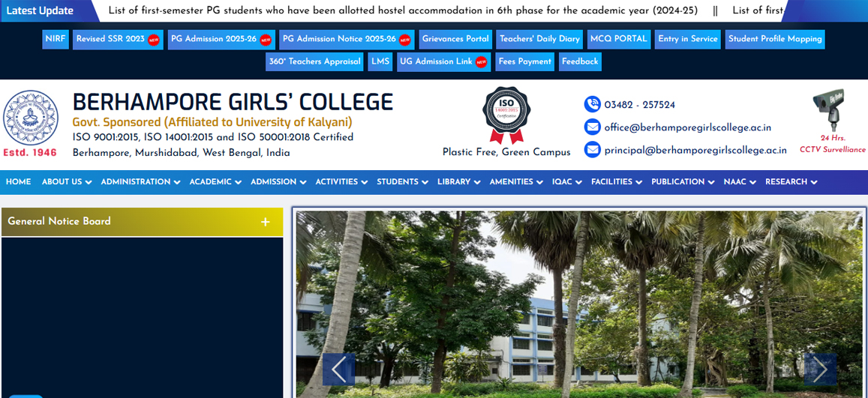Expand LIBRARY menu

click(459, 182)
